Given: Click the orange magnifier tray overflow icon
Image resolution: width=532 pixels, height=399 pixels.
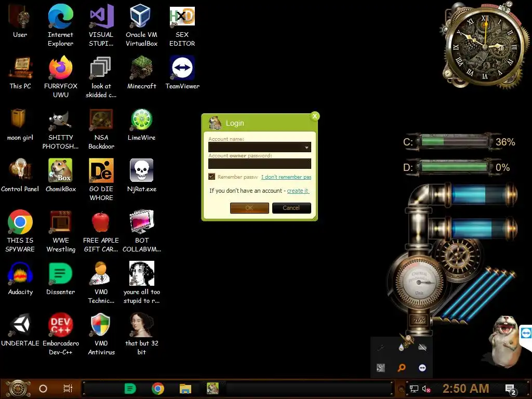Looking at the screenshot, I should pyautogui.click(x=402, y=368).
